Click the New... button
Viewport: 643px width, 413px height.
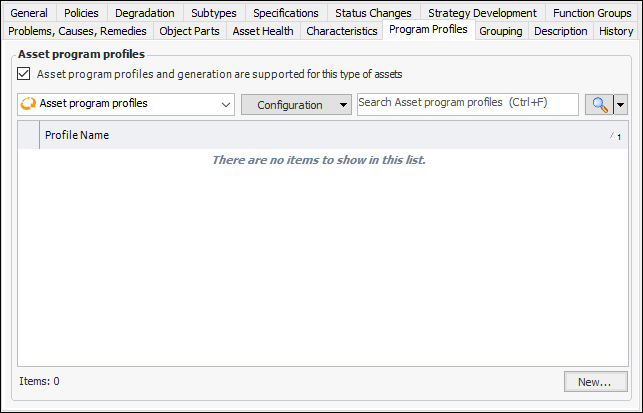pyautogui.click(x=594, y=381)
